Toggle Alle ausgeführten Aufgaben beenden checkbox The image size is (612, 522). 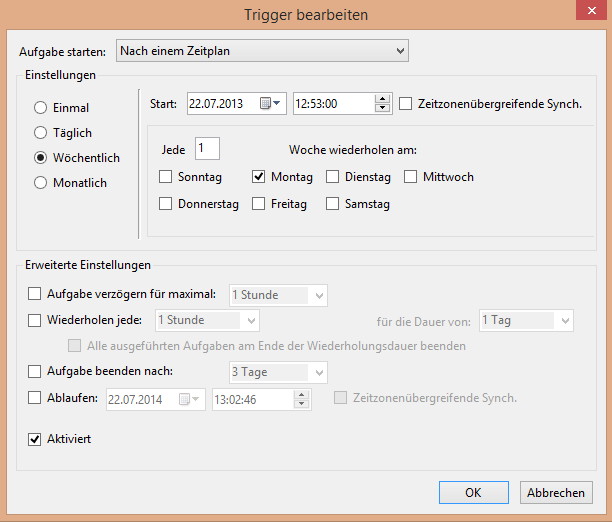click(74, 346)
